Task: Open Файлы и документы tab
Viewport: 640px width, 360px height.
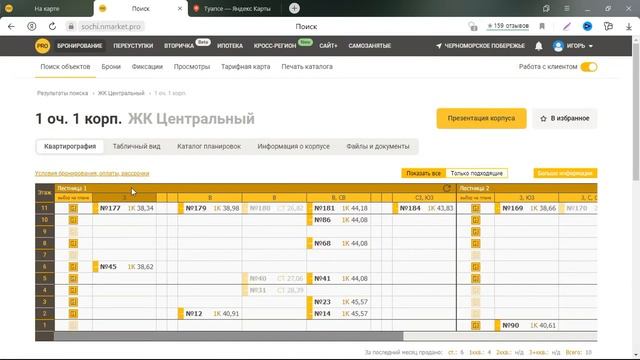Action: [x=378, y=146]
